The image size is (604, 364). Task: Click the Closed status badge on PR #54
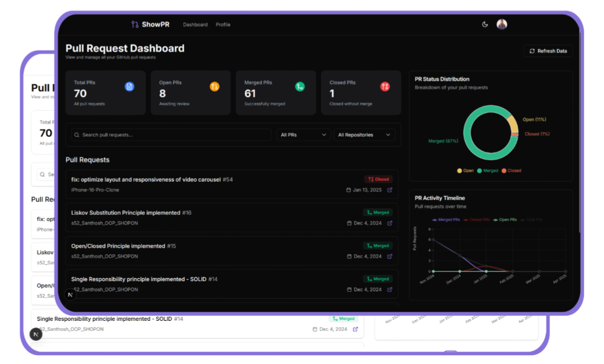378,179
